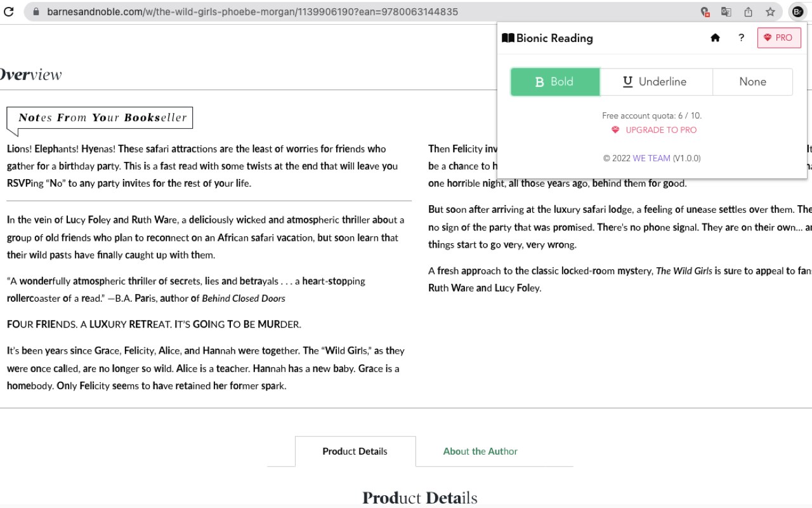The width and height of the screenshot is (812, 508).
Task: Click the book icon beside Bionic Reading title
Action: coord(507,38)
